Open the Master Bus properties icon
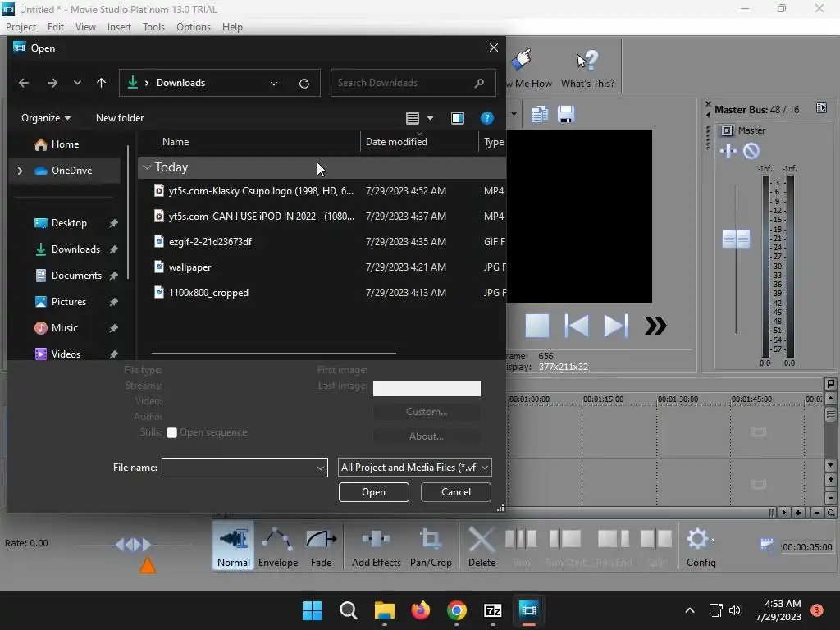 point(821,107)
